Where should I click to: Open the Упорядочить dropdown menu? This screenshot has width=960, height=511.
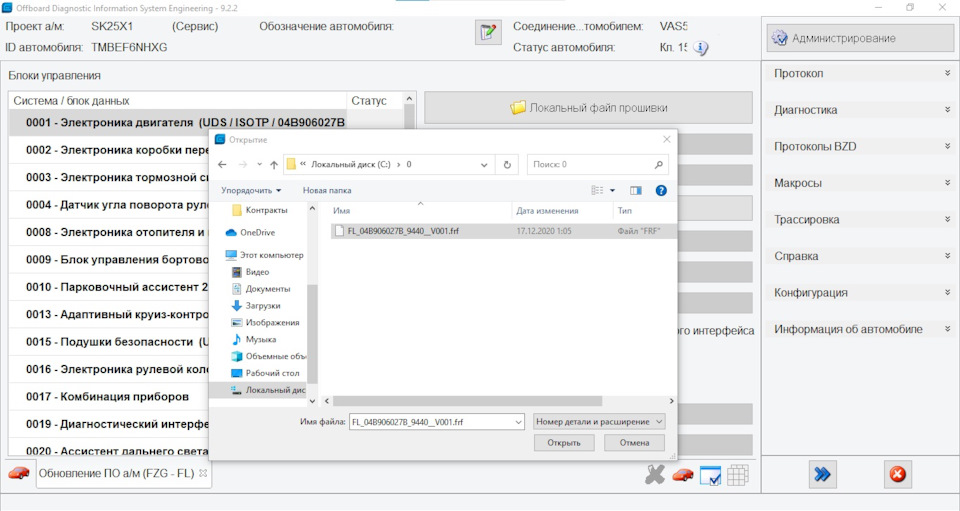point(251,190)
